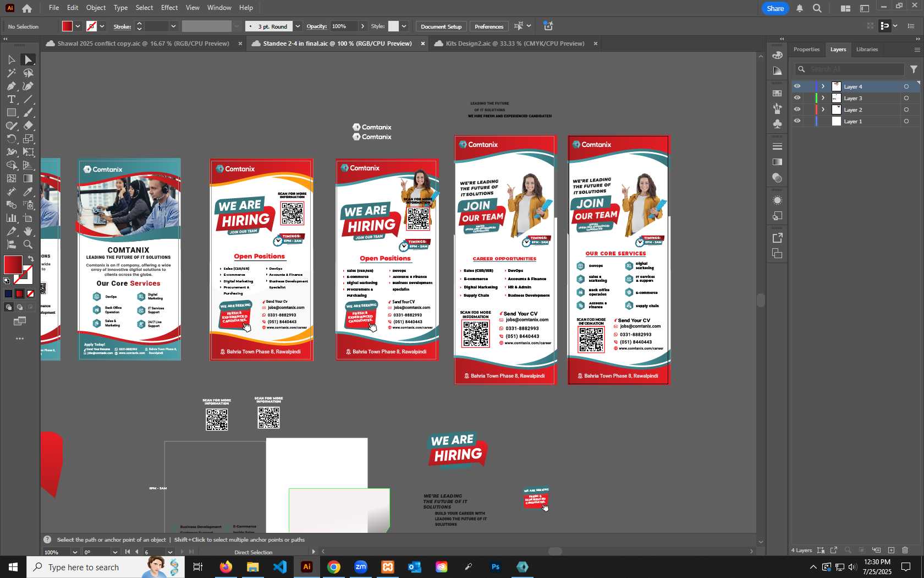Open the Stroke panel icon

777,146
